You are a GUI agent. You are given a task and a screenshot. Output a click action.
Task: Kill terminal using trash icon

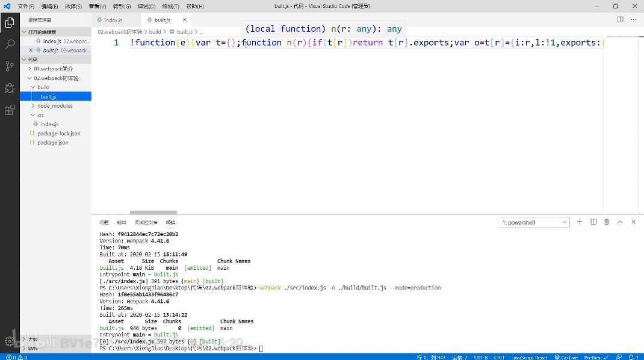point(607,222)
